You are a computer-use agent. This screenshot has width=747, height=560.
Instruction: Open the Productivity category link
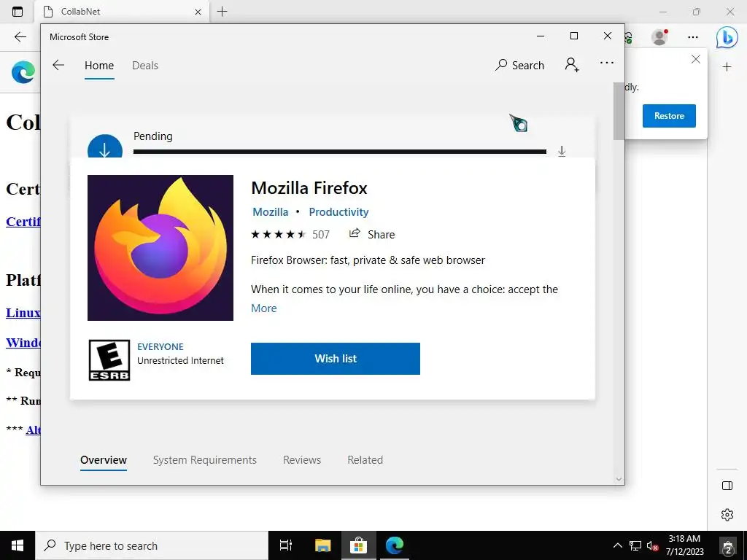(x=338, y=212)
